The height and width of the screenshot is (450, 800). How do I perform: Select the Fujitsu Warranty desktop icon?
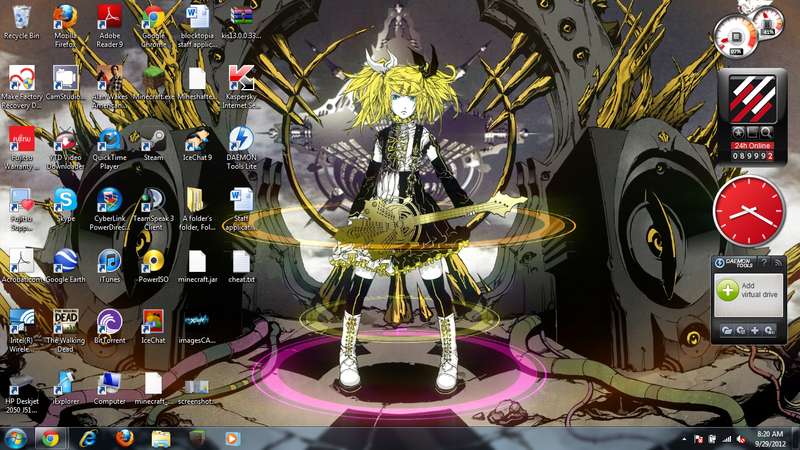[21, 148]
